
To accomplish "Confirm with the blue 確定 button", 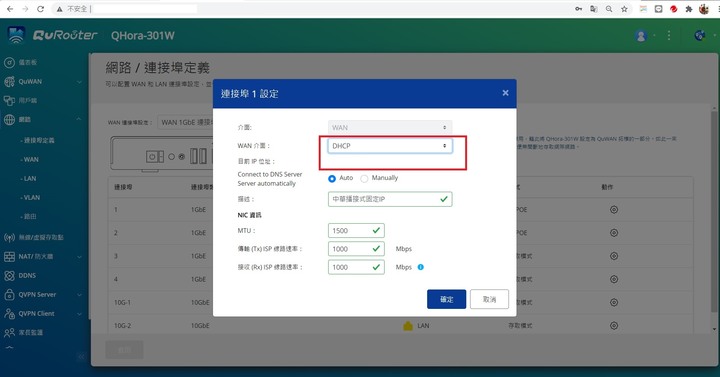I will (x=446, y=299).
